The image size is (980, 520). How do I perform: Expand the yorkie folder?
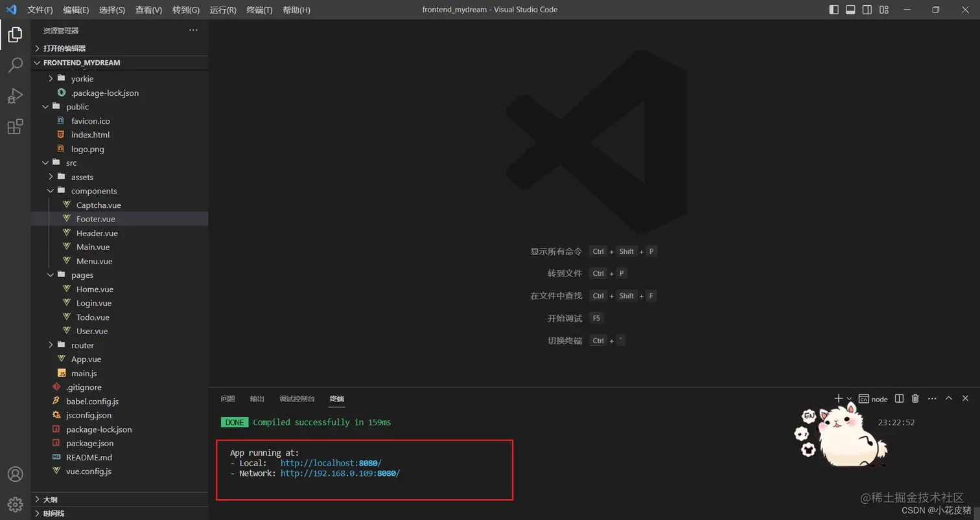point(120,79)
